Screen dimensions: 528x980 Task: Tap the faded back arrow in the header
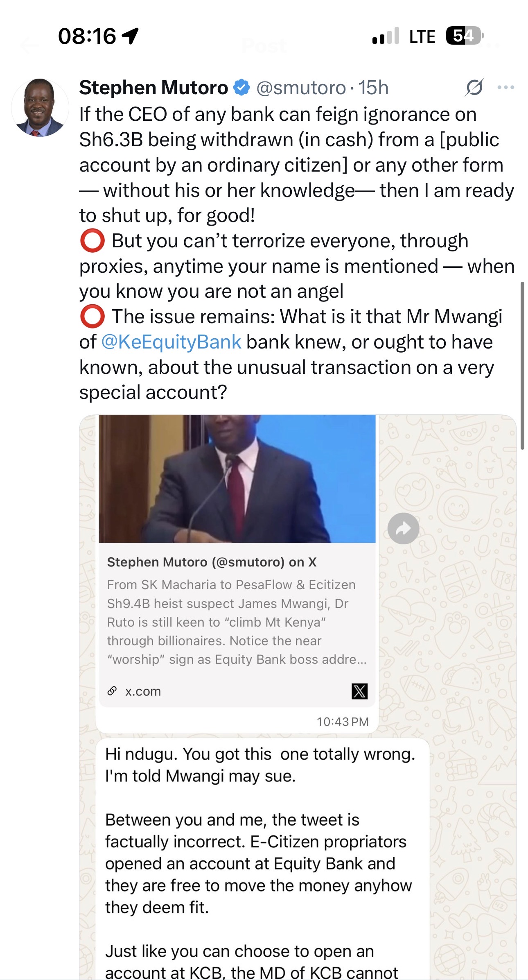coord(29,45)
